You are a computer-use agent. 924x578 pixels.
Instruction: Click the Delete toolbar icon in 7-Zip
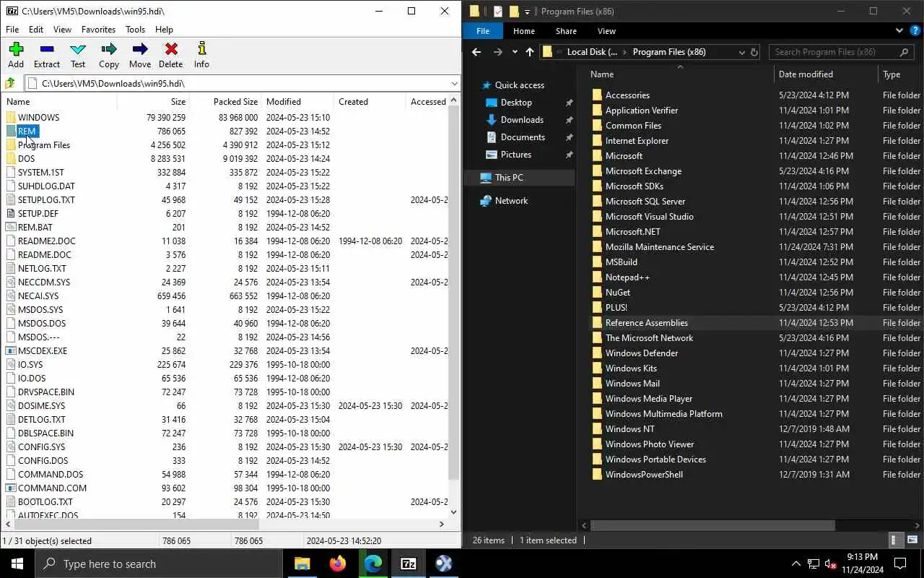point(171,55)
